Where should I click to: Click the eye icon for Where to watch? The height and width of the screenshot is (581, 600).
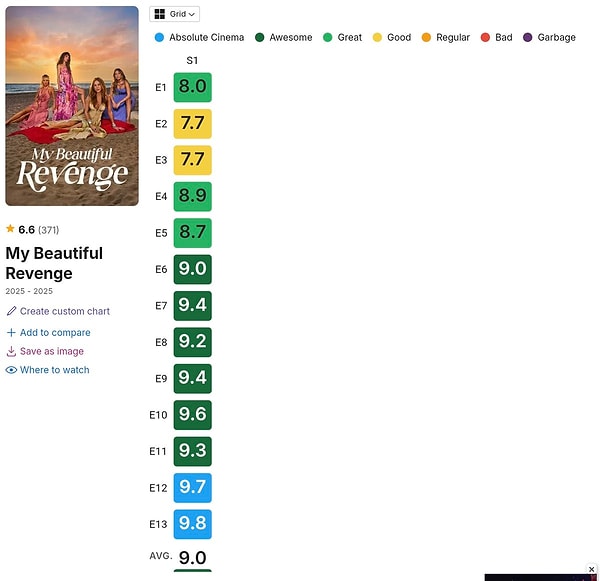click(11, 370)
